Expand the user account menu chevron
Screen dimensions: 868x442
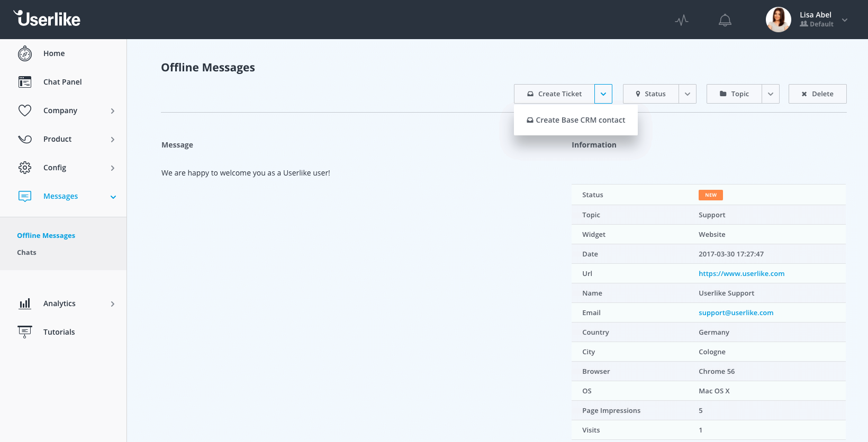(845, 20)
